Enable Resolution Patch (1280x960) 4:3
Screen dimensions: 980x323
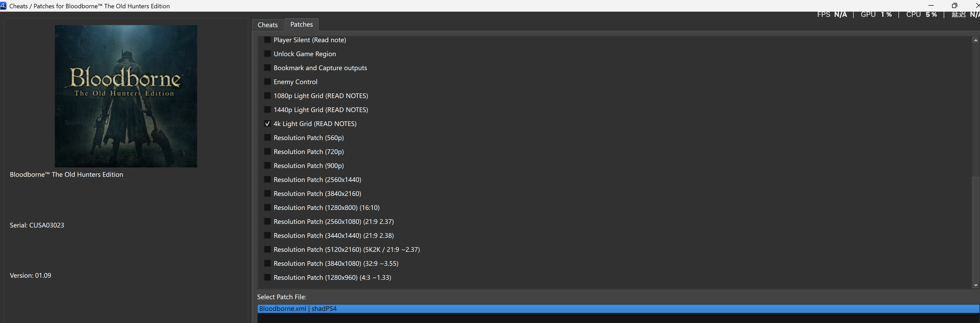pos(268,277)
